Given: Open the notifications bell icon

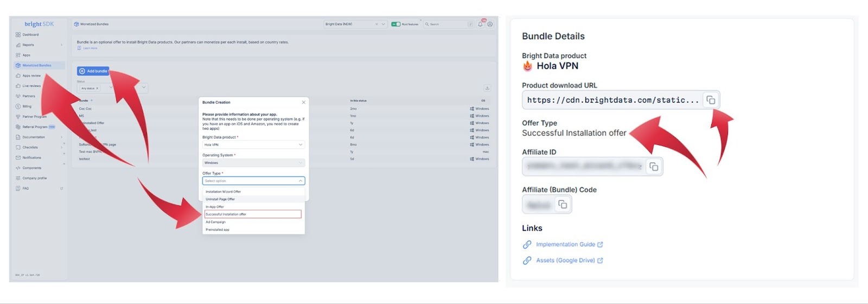Looking at the screenshot, I should point(480,24).
